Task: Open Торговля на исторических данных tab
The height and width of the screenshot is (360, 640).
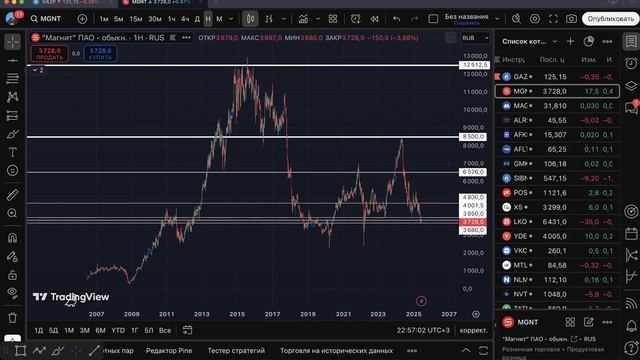Action: point(336,351)
